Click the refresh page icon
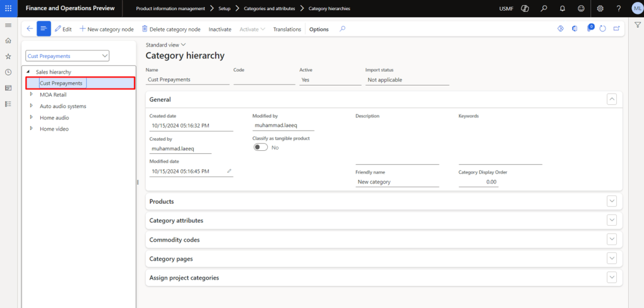This screenshot has height=308, width=644. tap(602, 29)
